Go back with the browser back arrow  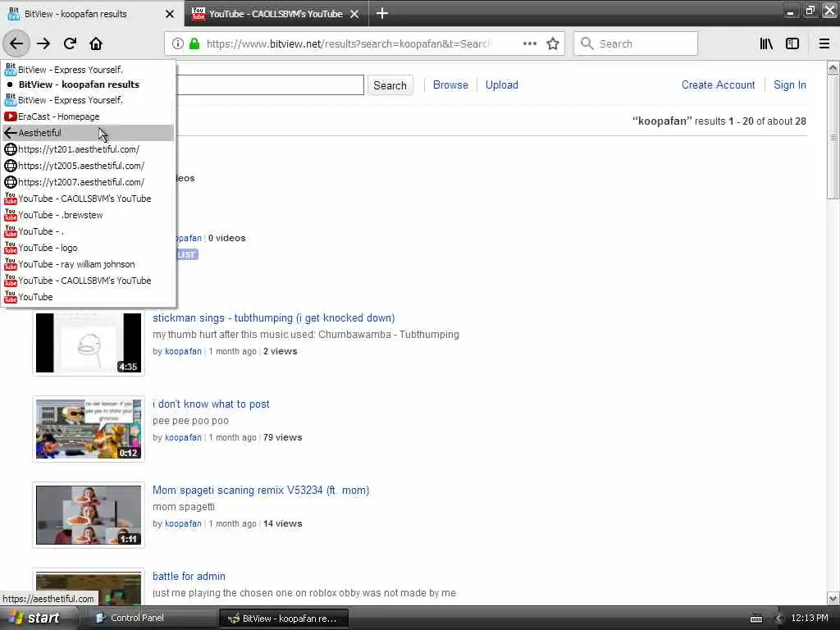[16, 43]
